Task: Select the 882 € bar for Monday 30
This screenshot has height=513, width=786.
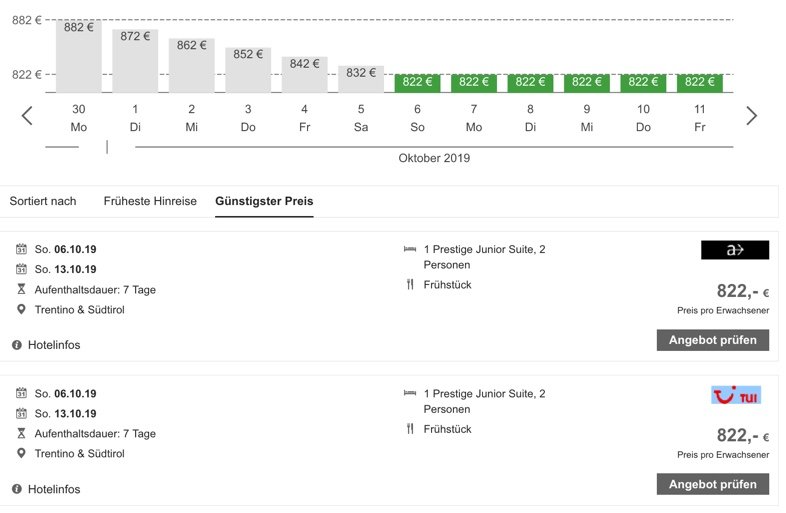Action: pos(79,56)
